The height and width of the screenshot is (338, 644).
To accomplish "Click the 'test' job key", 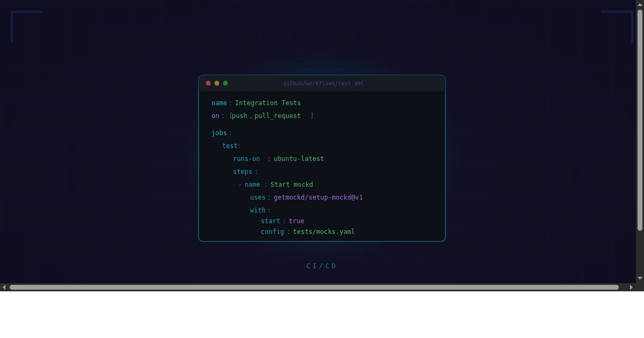I will pyautogui.click(x=230, y=146).
